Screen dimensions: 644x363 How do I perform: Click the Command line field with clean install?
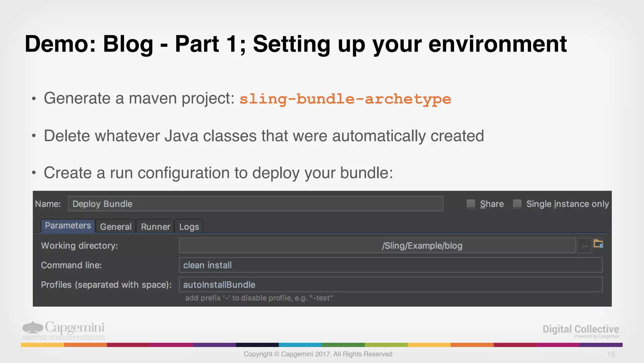pos(391,265)
